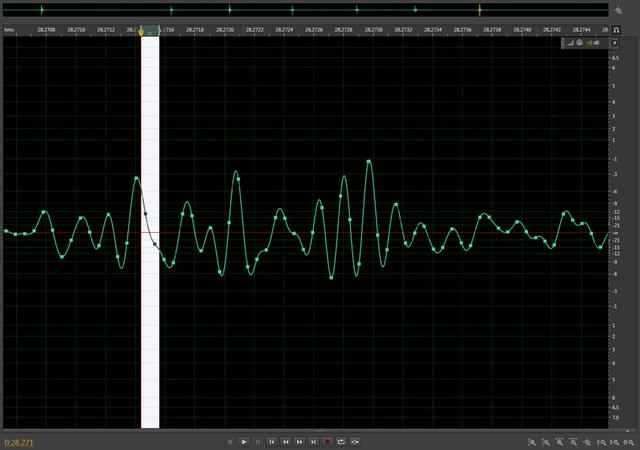Click the playhead marker on the time ruler
This screenshot has width=640, height=450.
click(x=141, y=32)
